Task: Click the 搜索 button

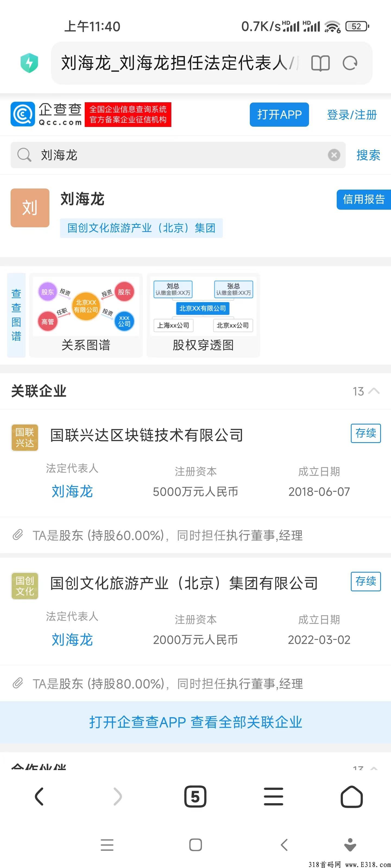Action: 368,155
